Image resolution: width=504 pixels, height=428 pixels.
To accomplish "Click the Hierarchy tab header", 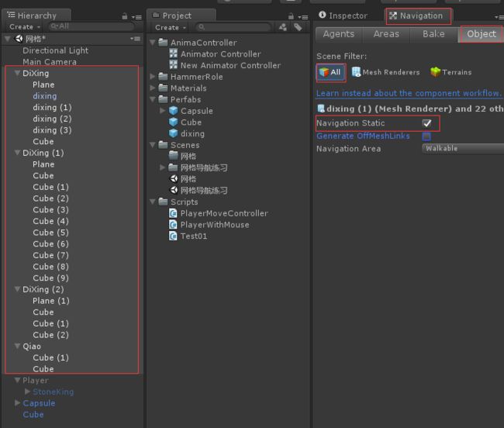I will 36,16.
